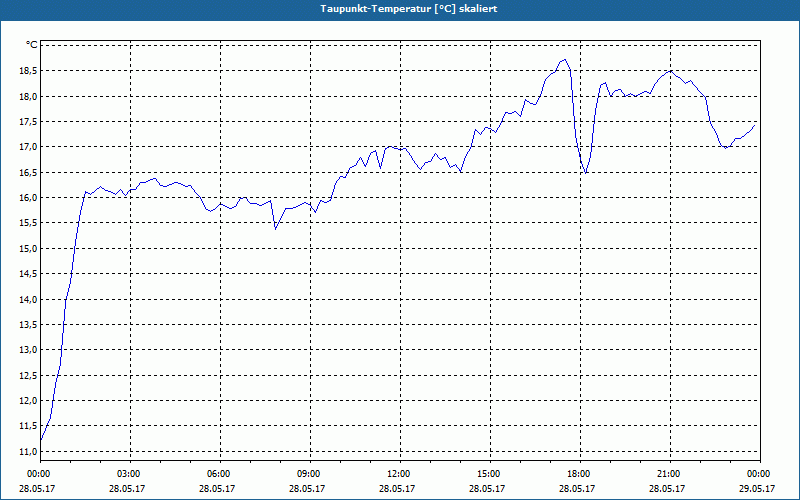Viewport: 800px width, 500px height.
Task: Click the 28.05.17 date under 18:00
Action: (577, 489)
